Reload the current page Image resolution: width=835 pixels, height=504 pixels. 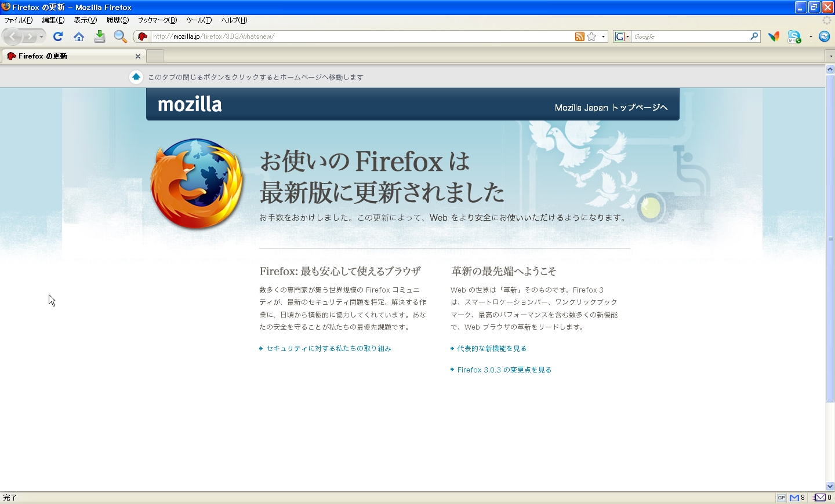[x=58, y=36]
